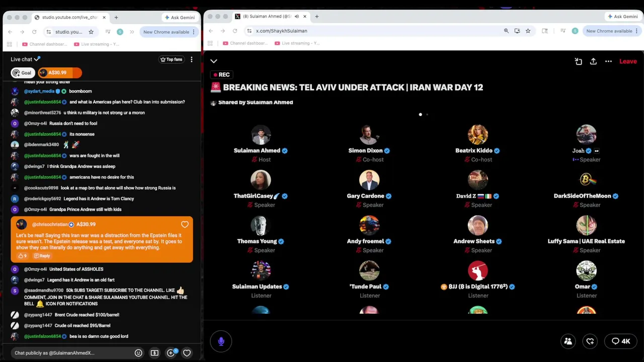This screenshot has width=644, height=362.
Task: Select the studio.youtube.com/live_chat tab
Action: (x=69, y=17)
